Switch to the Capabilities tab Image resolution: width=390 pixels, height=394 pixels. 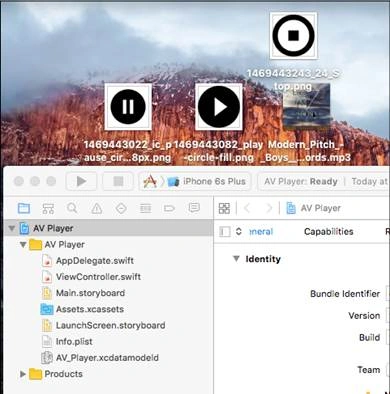(x=329, y=232)
